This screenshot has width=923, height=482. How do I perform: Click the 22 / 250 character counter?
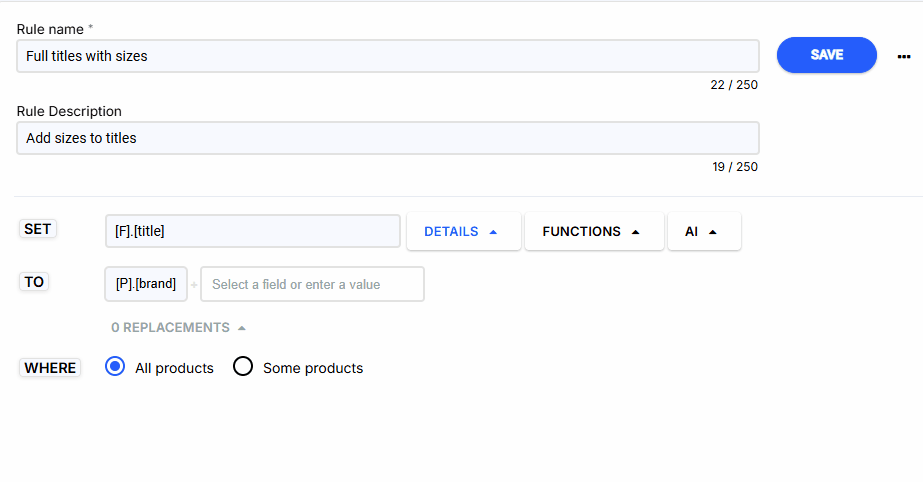coord(734,85)
